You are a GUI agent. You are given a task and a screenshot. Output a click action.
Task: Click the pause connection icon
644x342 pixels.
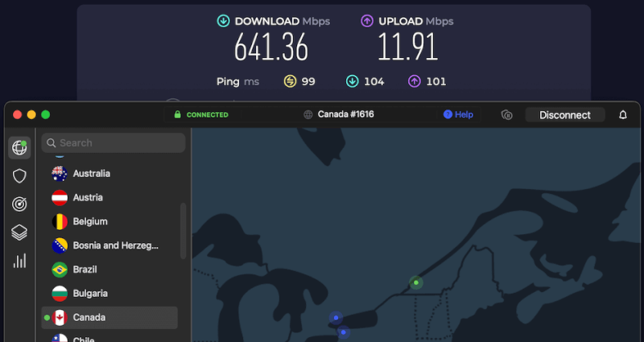click(507, 115)
